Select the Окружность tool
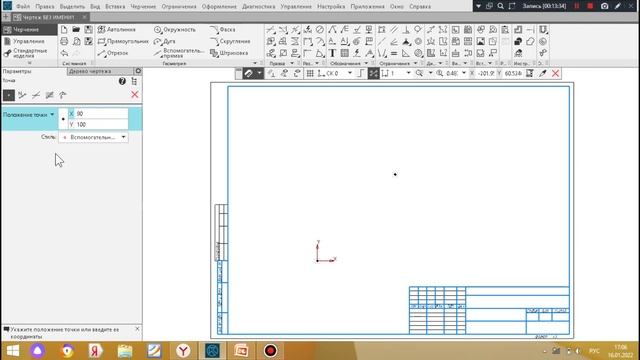640x360 pixels. tap(175, 29)
